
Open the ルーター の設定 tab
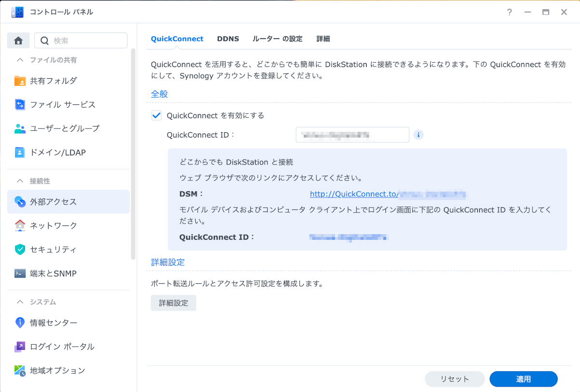click(277, 39)
